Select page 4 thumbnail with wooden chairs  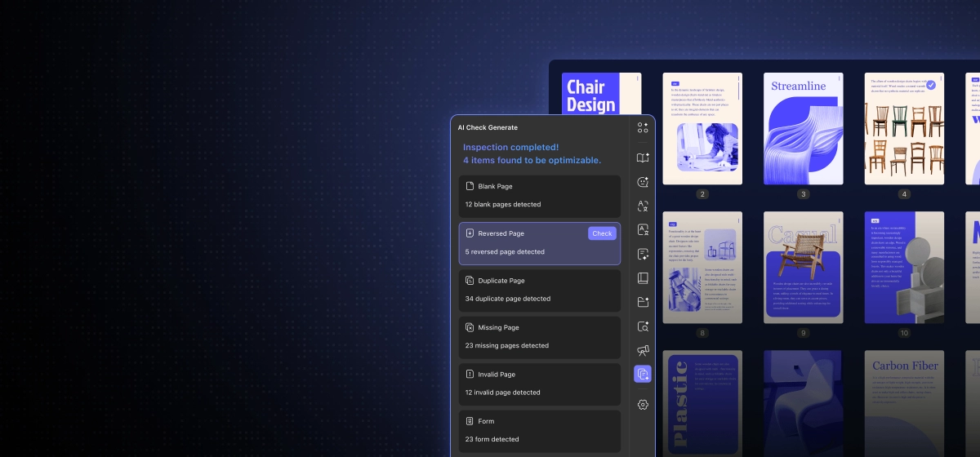[904, 129]
